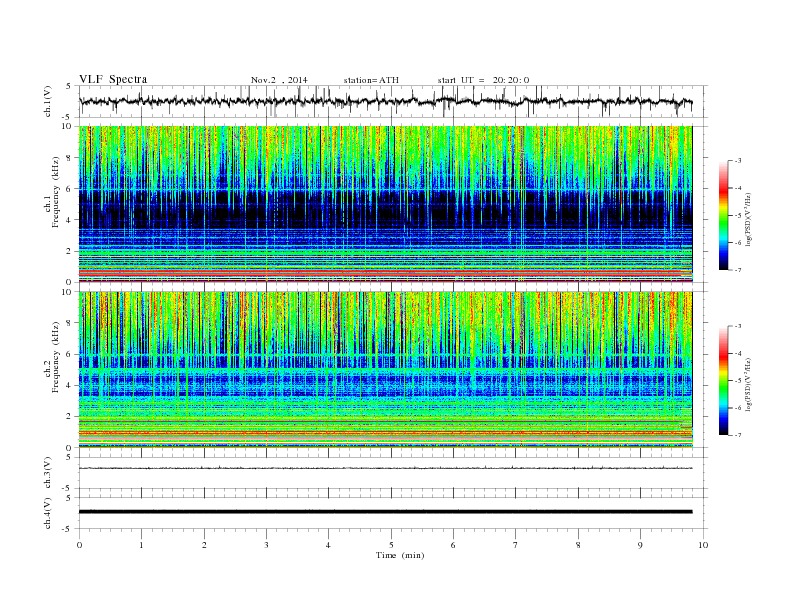Screen dimensions: 792x612
Task: Click the "-7" label on ch.2 colorbar
Action: point(737,435)
